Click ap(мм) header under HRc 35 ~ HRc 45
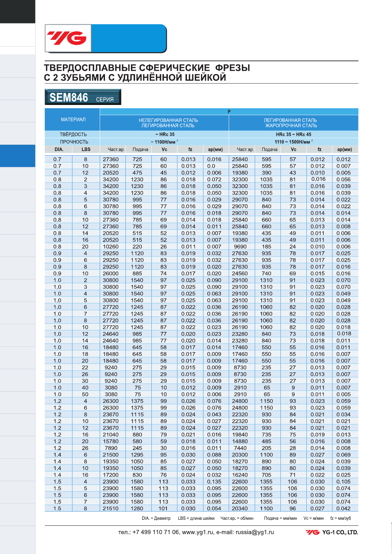The width and height of the screenshot is (392, 554). click(345, 149)
